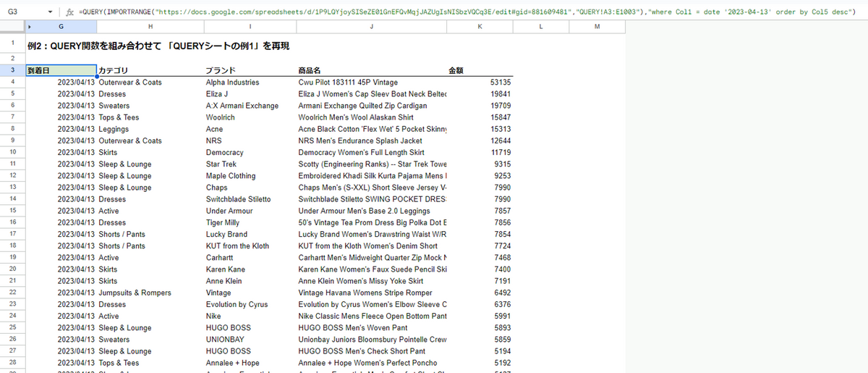Select column J header
Viewport: 868px width, 373px height.
coord(371,26)
